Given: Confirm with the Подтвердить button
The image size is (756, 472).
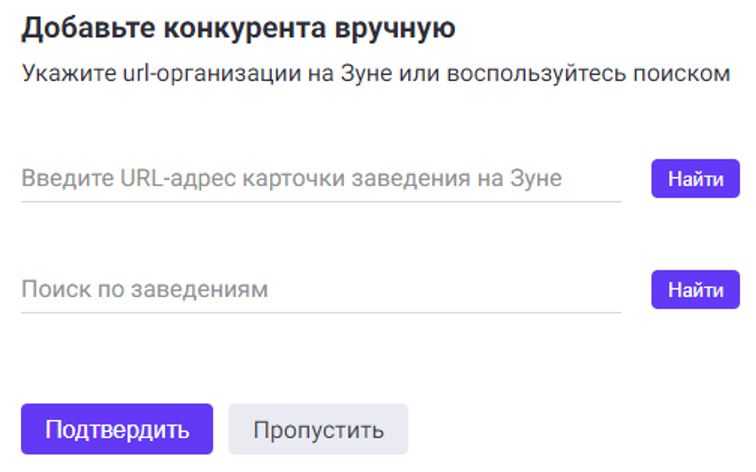Looking at the screenshot, I should (117, 430).
